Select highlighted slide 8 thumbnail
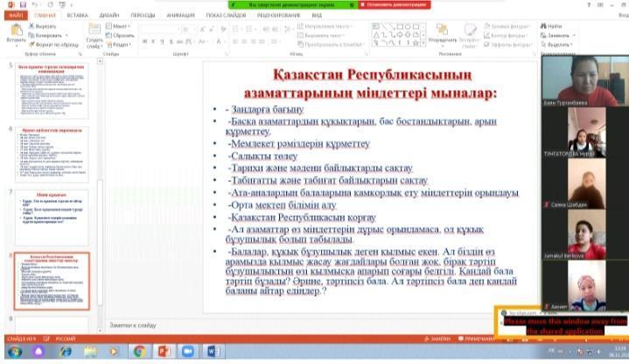 click(52, 281)
